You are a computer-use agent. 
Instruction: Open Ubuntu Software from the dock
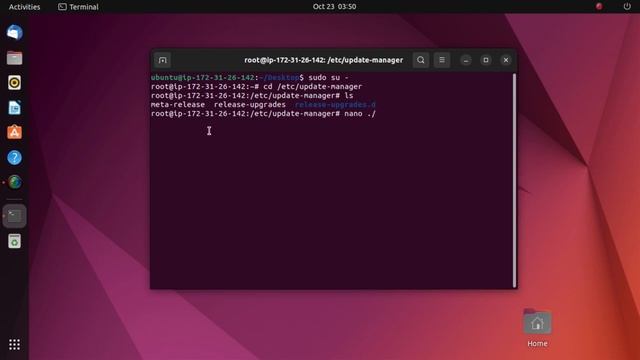tap(14, 132)
